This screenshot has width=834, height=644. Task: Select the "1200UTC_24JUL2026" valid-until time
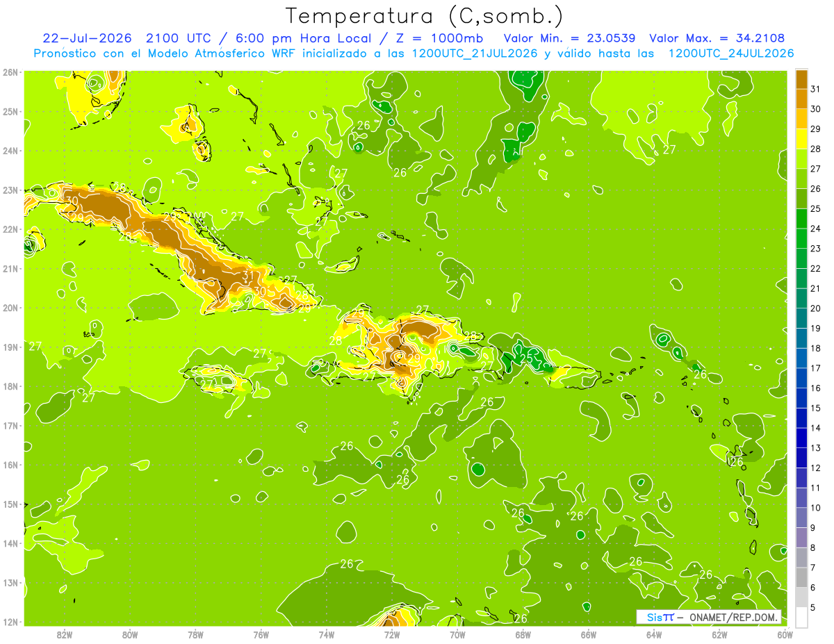click(x=731, y=53)
